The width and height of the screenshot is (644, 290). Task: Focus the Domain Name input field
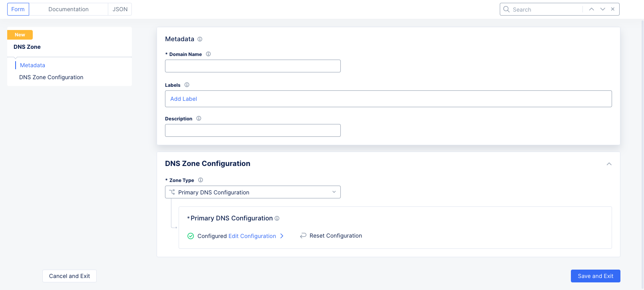point(252,66)
